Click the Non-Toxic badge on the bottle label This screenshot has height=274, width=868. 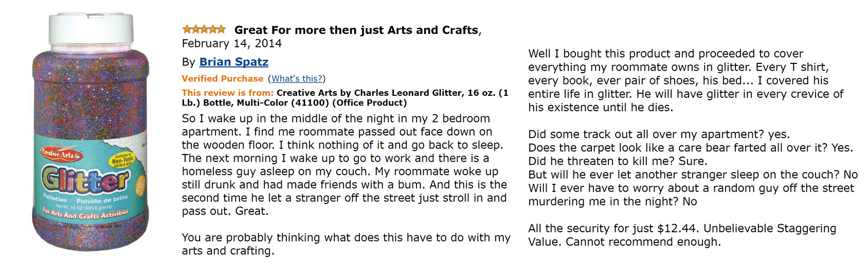coord(123,161)
